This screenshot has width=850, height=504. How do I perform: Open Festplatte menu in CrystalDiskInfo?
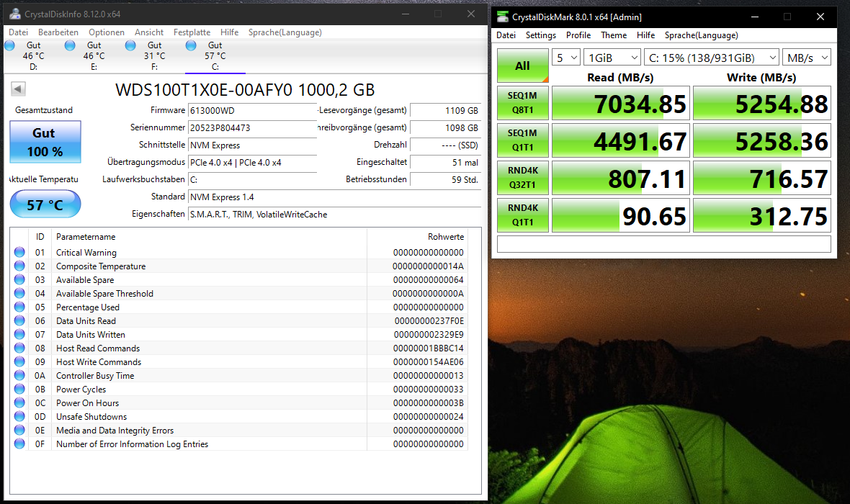[x=192, y=32]
